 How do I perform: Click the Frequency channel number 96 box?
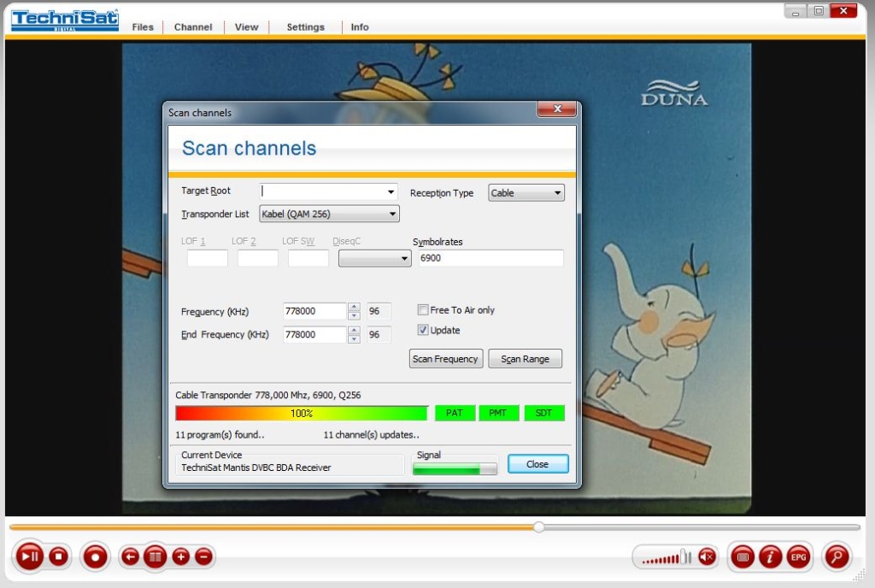point(379,311)
